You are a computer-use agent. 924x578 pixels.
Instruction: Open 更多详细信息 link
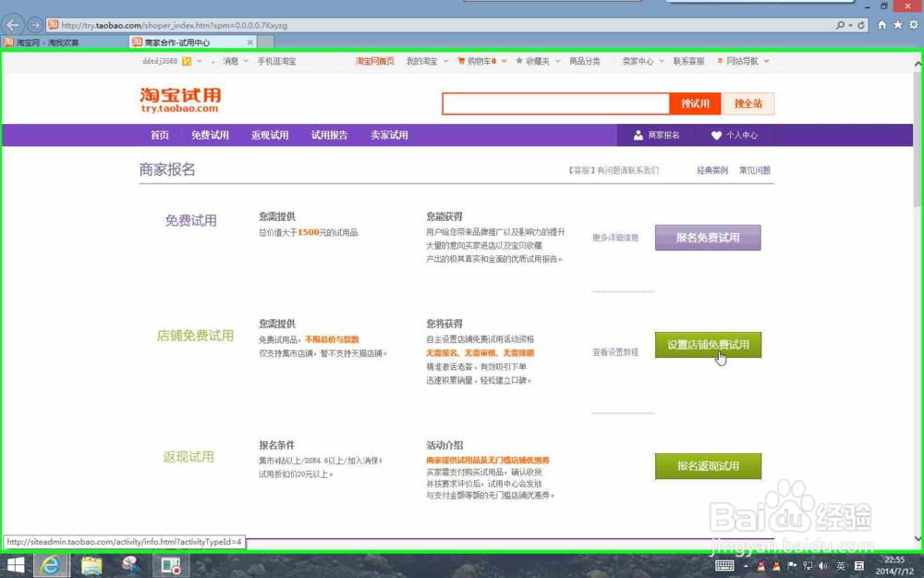point(615,238)
